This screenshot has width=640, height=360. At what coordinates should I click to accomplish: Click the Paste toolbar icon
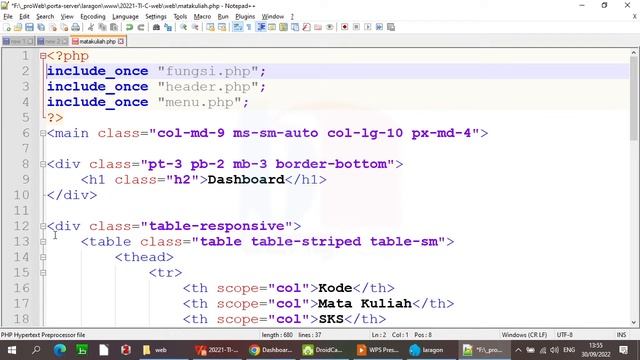(x=114, y=27)
